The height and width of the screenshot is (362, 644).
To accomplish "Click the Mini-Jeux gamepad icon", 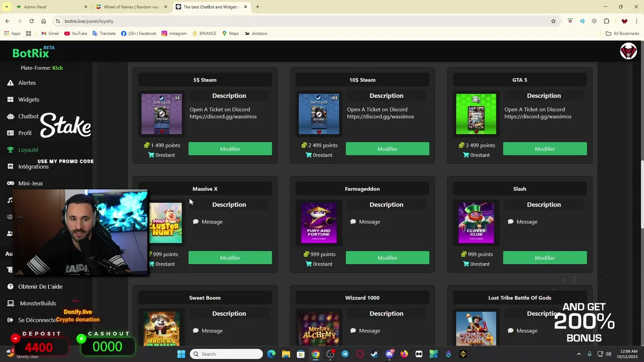I will (10, 184).
